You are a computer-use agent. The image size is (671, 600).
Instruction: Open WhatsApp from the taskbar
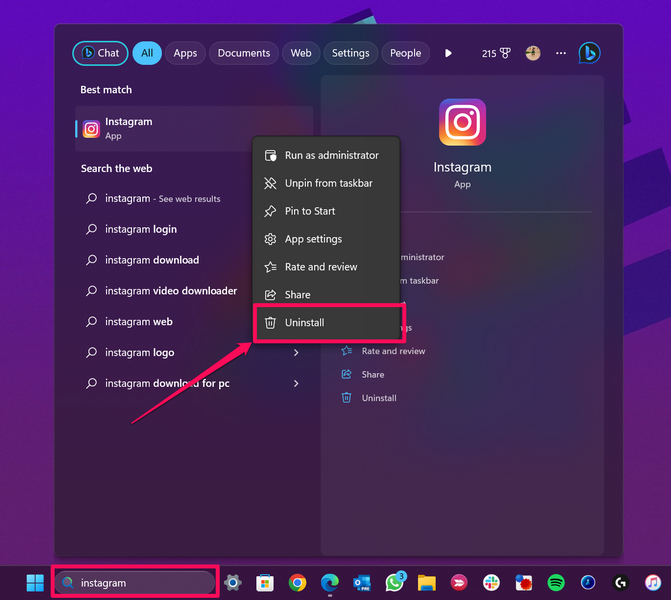(394, 582)
